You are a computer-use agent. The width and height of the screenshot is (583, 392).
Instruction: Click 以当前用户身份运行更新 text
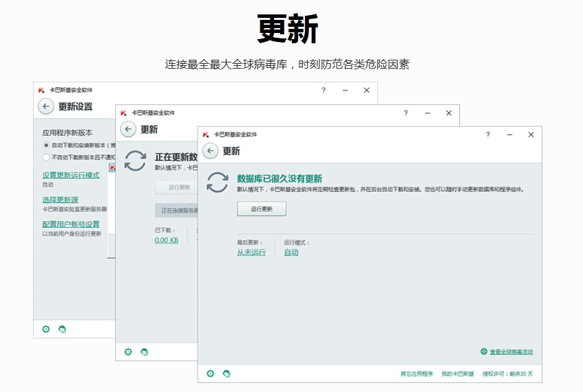click(x=72, y=233)
